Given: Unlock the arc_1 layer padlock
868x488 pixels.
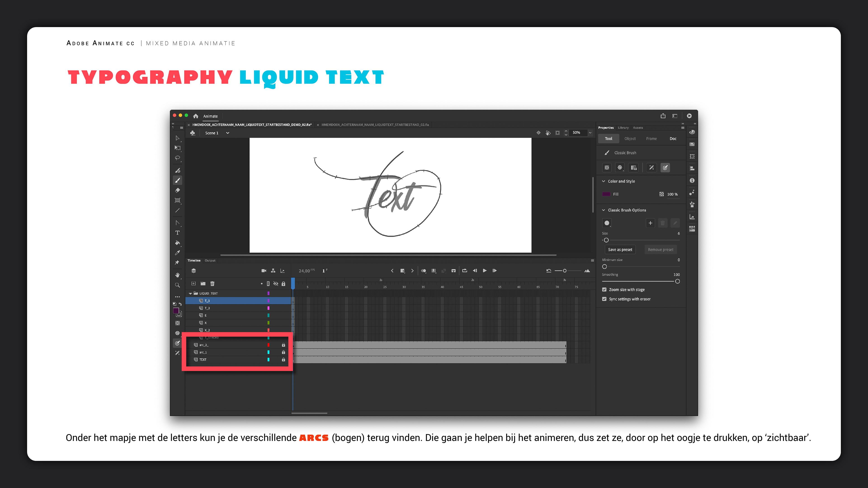Looking at the screenshot, I should pyautogui.click(x=283, y=352).
